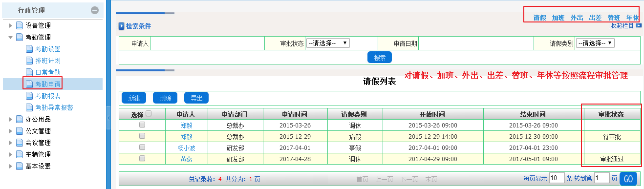Click the 车辆管理 document icon
Screen dimensions: 644x189
coord(20,154)
